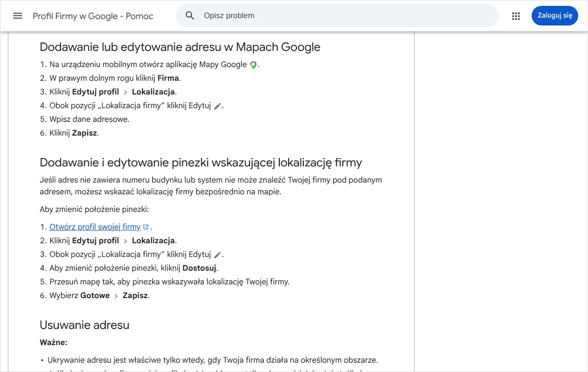
Task: Click external-link icon after Otwórz profil swojej firmy
Action: coord(146,227)
